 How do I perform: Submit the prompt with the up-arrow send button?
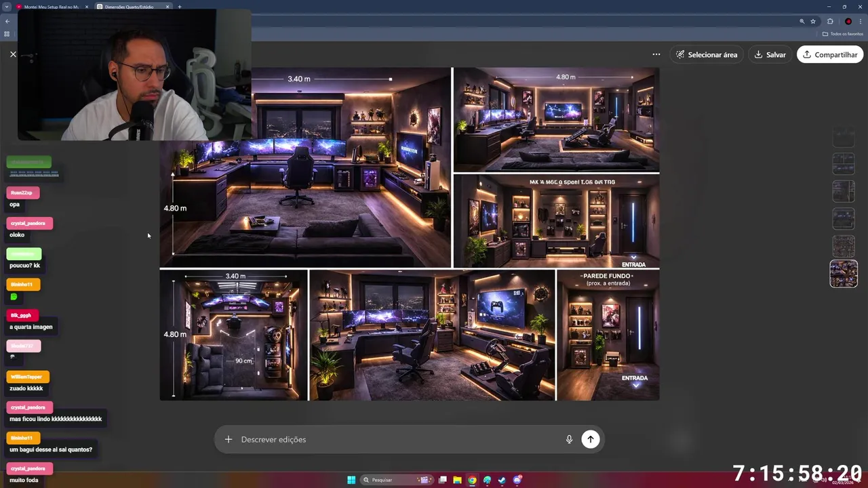click(x=590, y=439)
